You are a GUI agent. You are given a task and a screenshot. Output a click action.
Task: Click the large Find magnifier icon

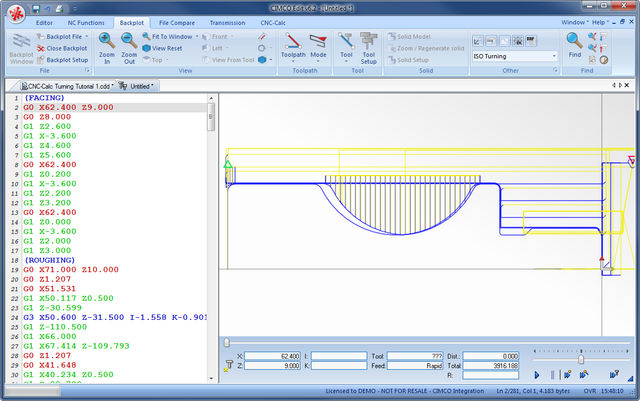point(574,40)
